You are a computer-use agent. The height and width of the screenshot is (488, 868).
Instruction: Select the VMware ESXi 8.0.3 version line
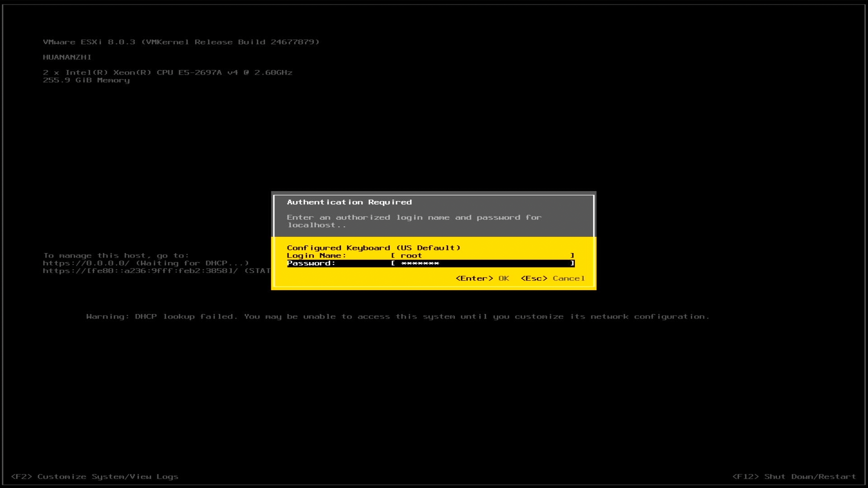pyautogui.click(x=181, y=42)
